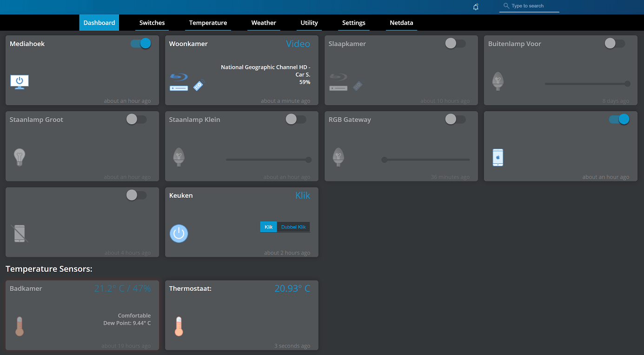
Task: Click the Staanlamp Groot title
Action: click(x=36, y=120)
